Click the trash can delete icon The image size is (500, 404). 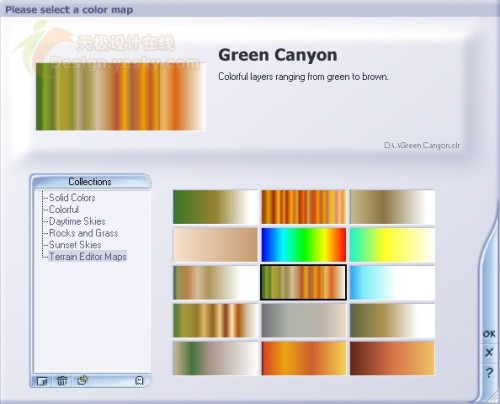coord(62,381)
